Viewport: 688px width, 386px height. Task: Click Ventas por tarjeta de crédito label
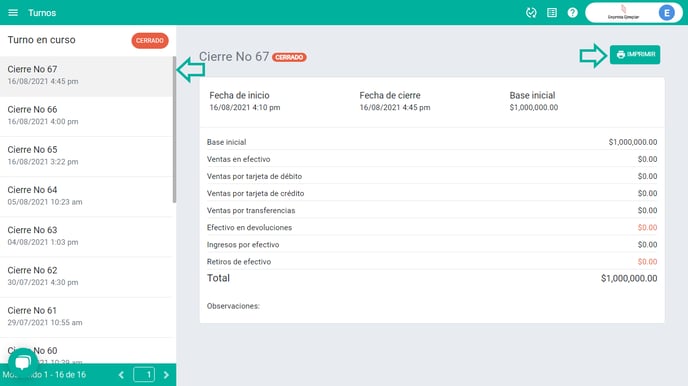coord(255,193)
